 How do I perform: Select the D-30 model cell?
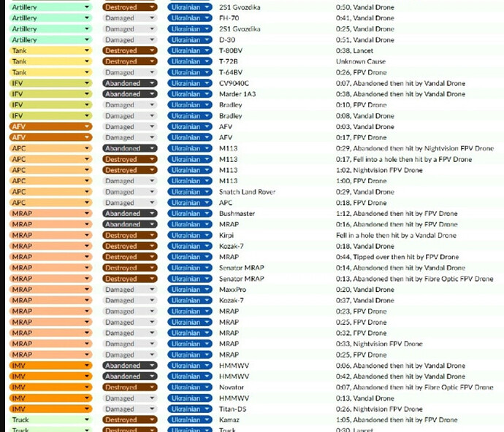tap(226, 40)
